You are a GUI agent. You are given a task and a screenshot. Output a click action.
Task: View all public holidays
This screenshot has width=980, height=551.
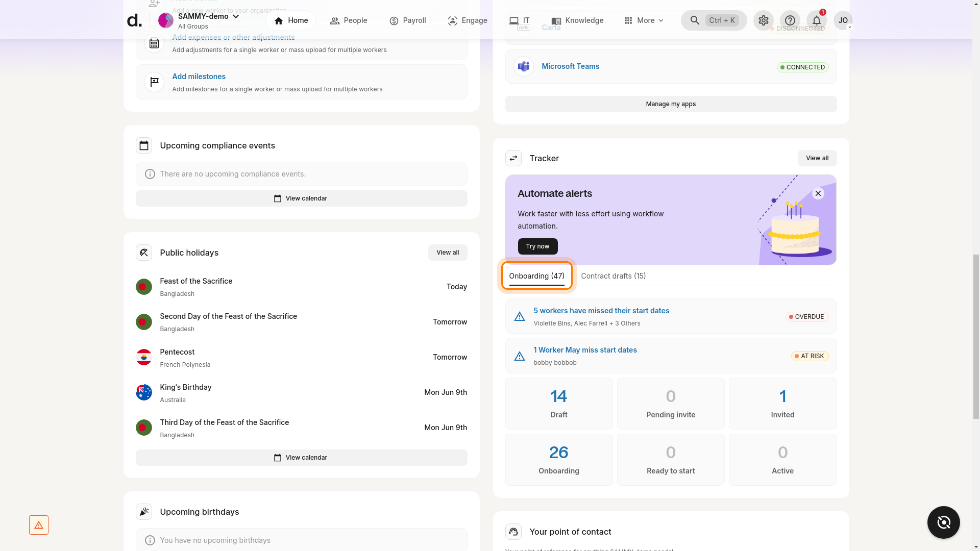(x=447, y=253)
